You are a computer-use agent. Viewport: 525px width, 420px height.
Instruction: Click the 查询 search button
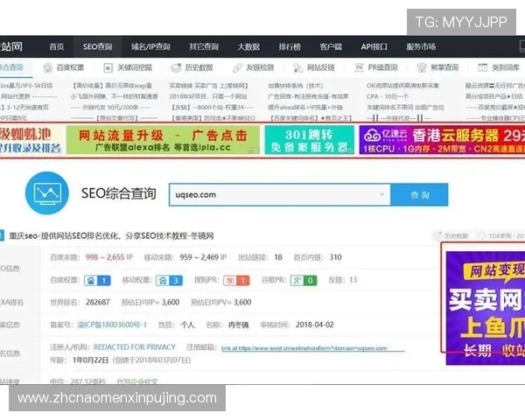coord(419,194)
